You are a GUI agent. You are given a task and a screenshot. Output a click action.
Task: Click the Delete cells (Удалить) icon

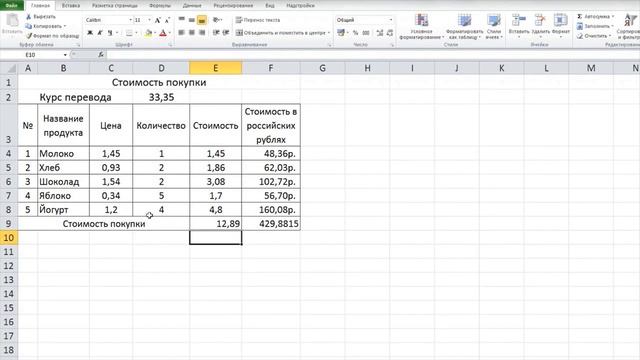[540, 20]
